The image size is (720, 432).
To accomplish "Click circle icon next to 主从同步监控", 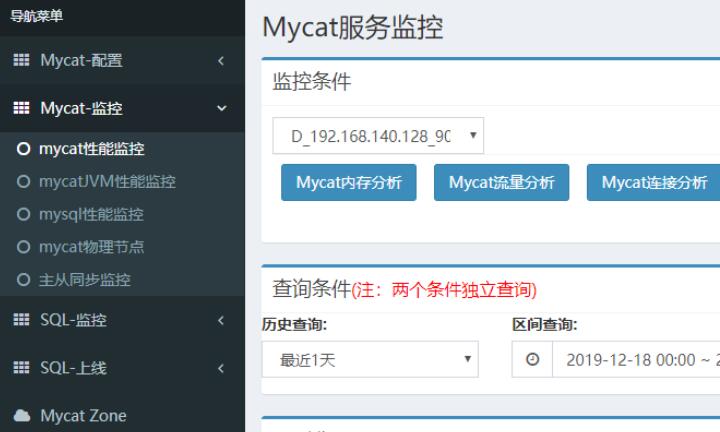I will 23,280.
